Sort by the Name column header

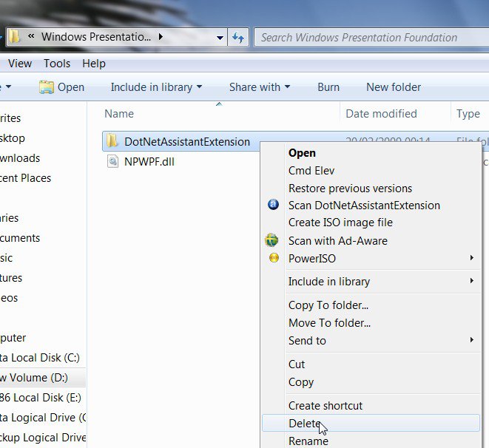pos(119,114)
